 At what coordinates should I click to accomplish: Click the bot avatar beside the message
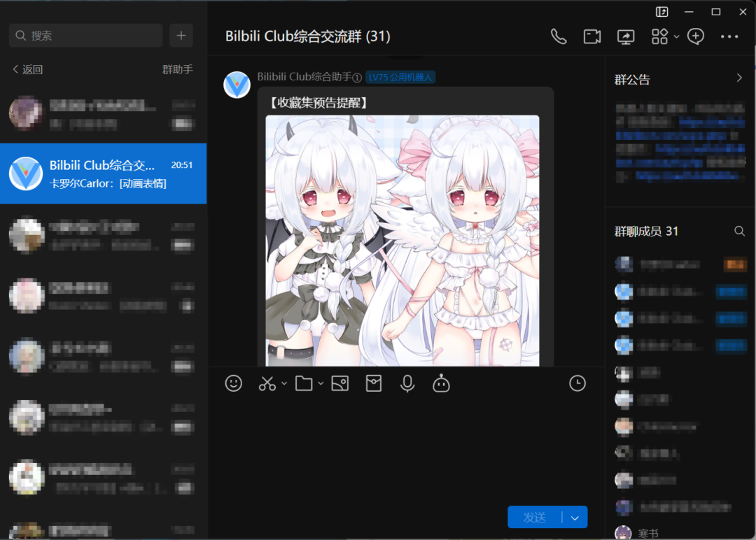tap(237, 85)
